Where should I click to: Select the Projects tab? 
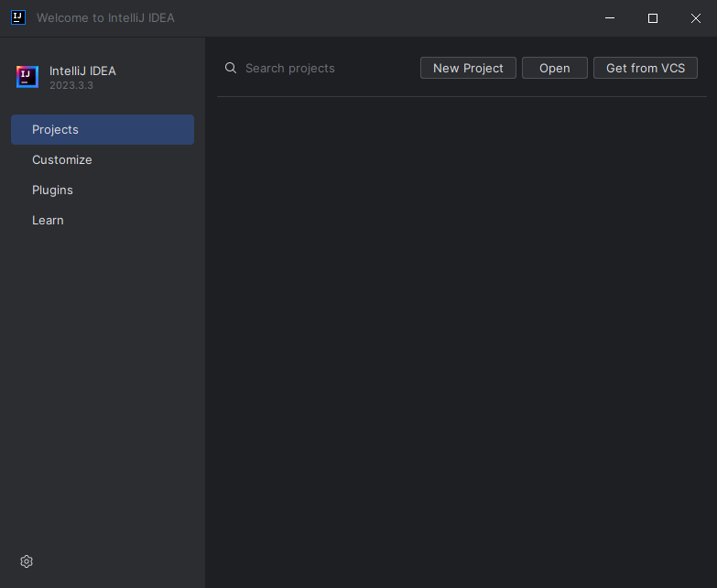point(103,129)
